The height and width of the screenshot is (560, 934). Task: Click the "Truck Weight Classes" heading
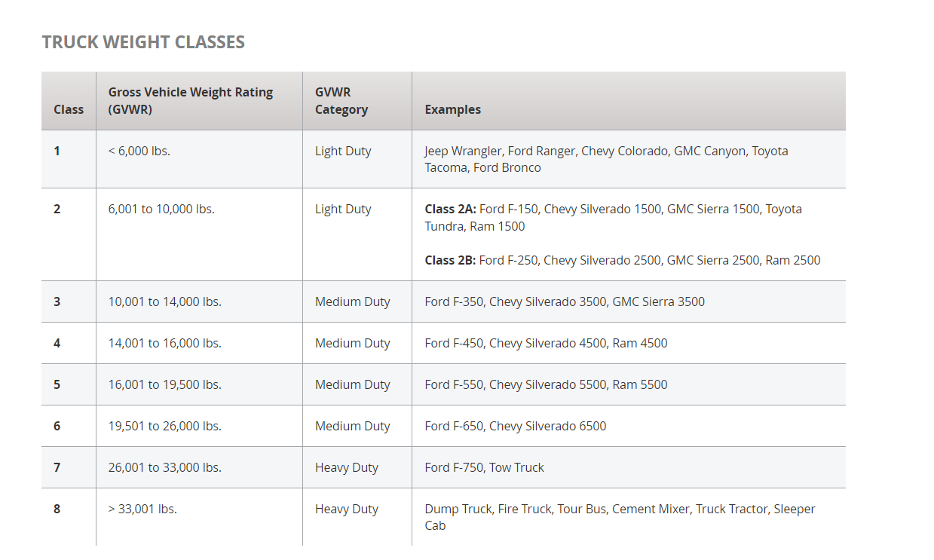(x=143, y=42)
